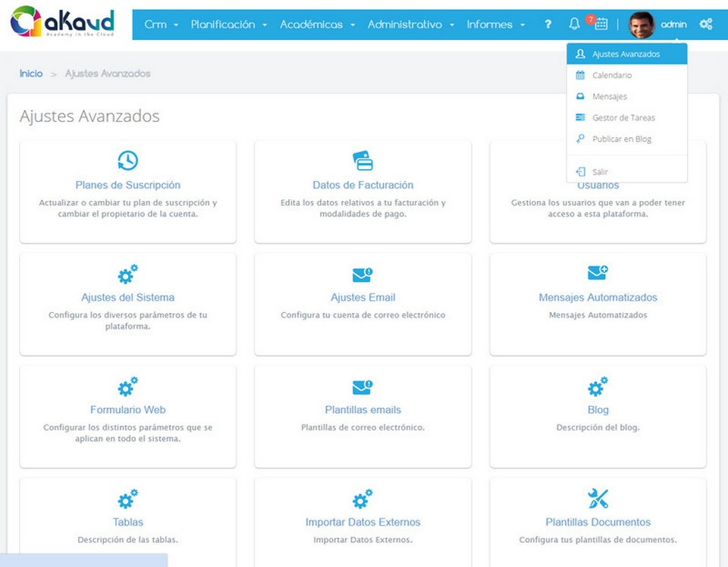The image size is (728, 567).
Task: Click the Datos de Facturación card icon
Action: tap(362, 160)
